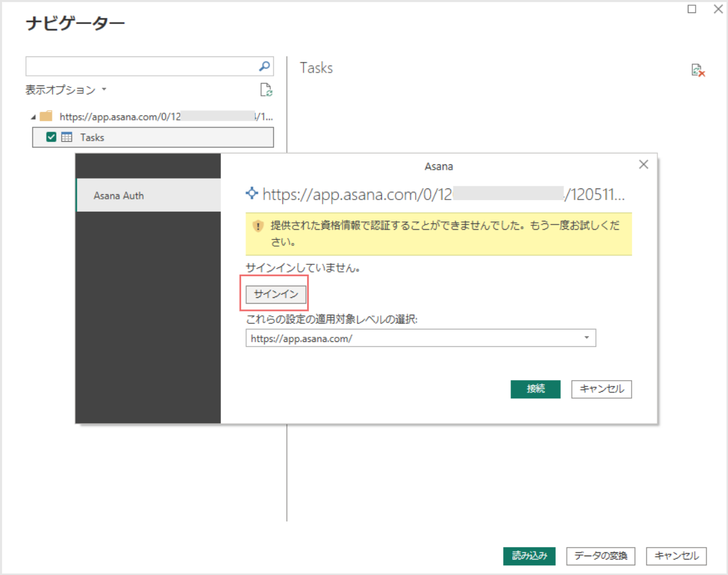
Task: Click the Tasks preview heading
Action: tap(316, 68)
